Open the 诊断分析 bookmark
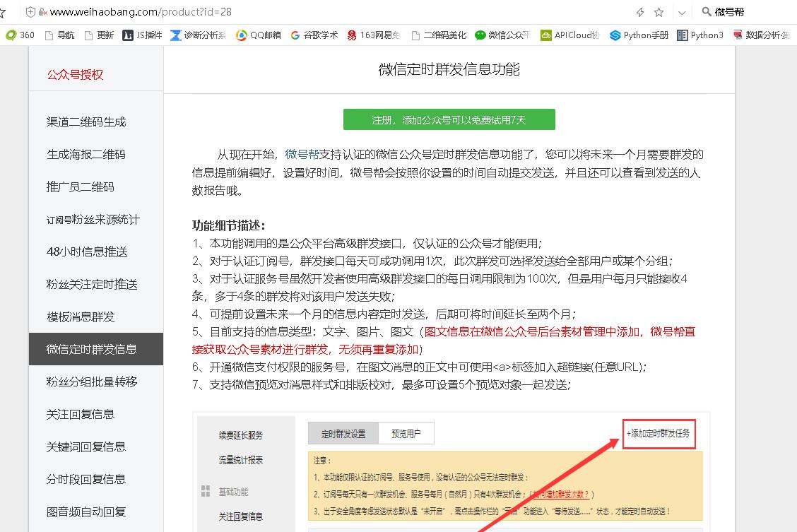Viewport: 797px width, 532px height. click(x=199, y=35)
